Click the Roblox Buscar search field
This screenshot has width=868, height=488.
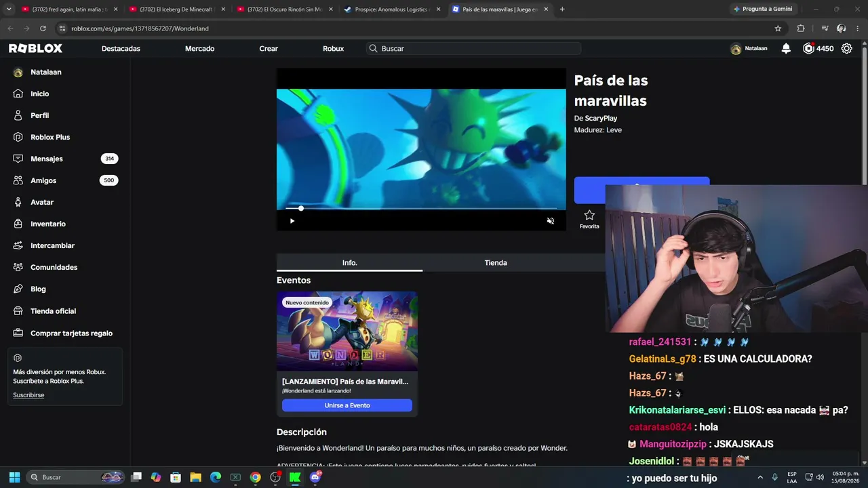pos(473,49)
